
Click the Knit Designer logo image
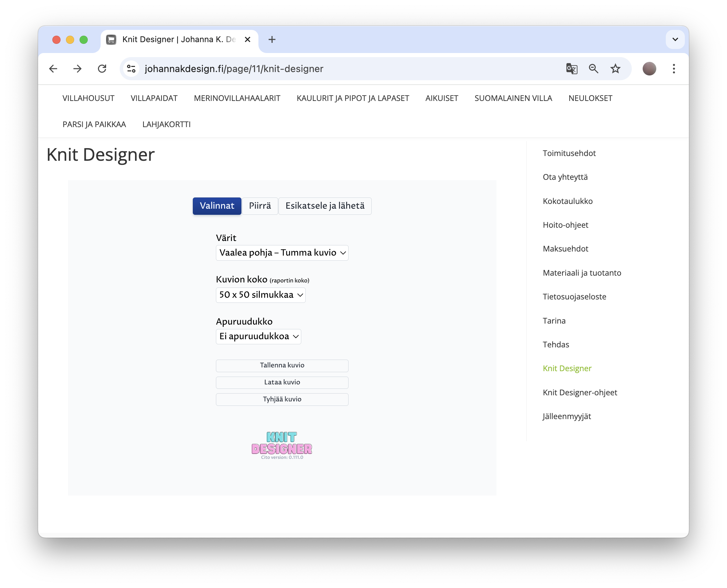pyautogui.click(x=282, y=443)
